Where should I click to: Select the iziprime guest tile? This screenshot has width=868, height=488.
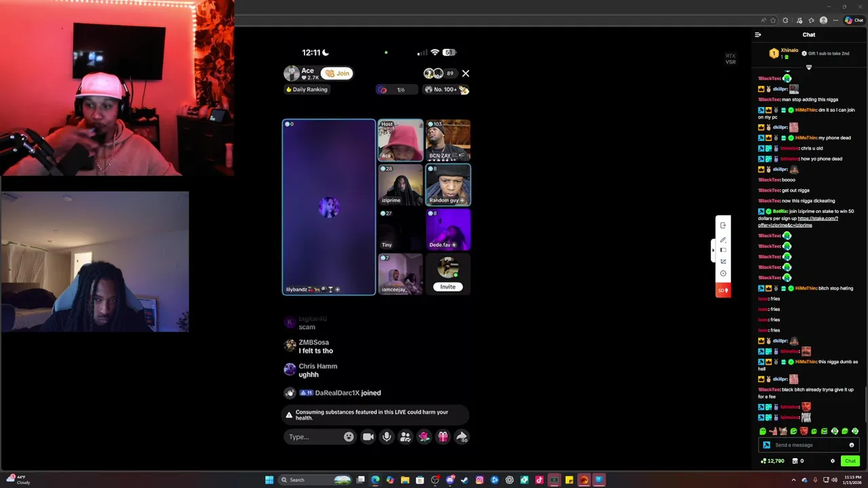(x=400, y=184)
